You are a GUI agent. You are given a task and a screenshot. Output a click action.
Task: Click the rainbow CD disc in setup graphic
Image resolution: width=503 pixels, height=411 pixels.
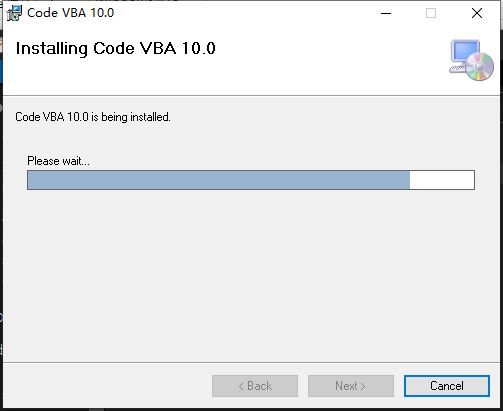point(480,67)
